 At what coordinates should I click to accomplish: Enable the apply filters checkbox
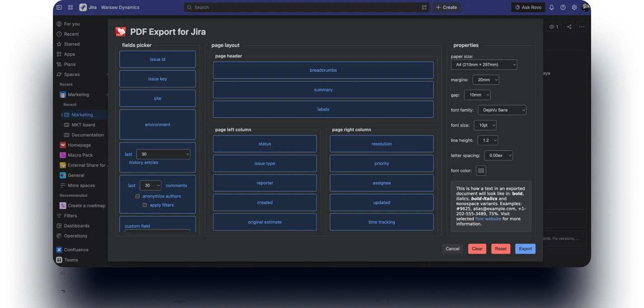tap(145, 205)
